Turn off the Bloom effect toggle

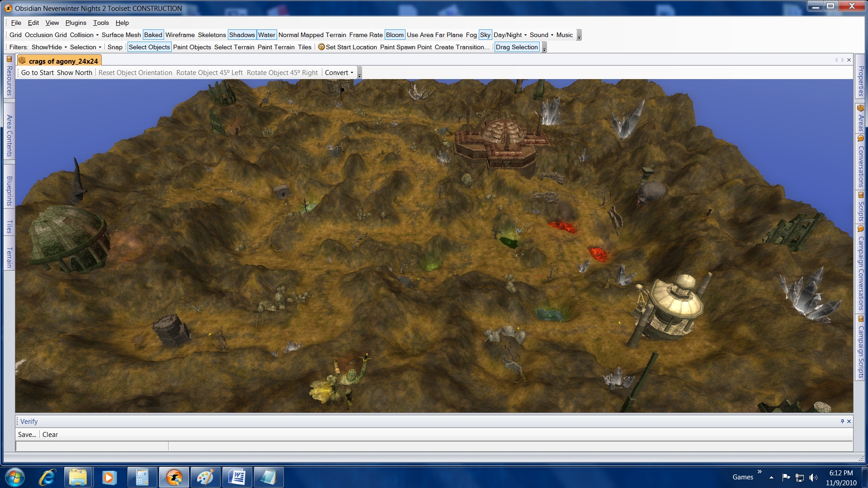(x=394, y=35)
